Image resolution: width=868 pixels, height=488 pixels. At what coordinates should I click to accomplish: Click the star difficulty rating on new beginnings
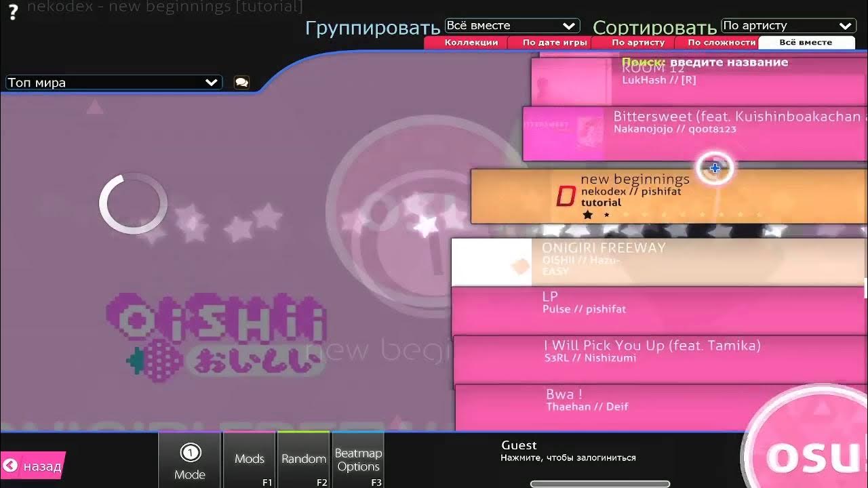click(671, 215)
